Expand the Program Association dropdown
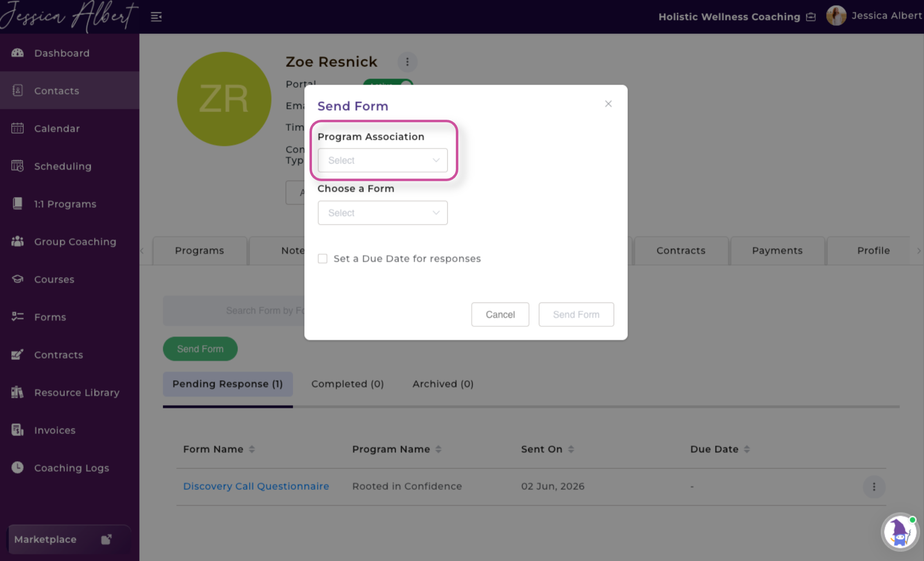This screenshot has height=561, width=924. point(383,160)
